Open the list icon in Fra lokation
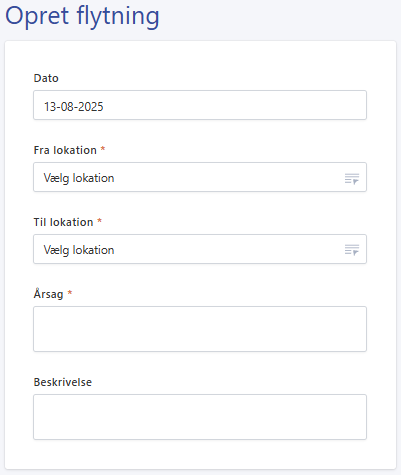This screenshot has width=401, height=475. (x=352, y=179)
